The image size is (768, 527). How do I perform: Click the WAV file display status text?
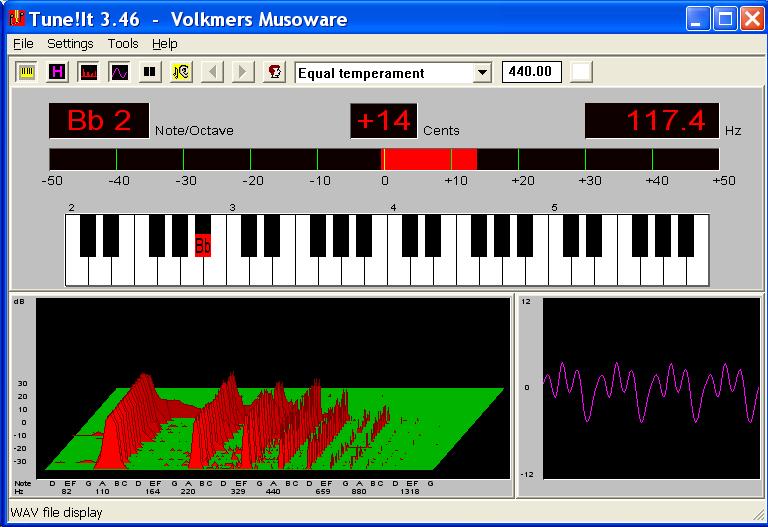(x=56, y=513)
